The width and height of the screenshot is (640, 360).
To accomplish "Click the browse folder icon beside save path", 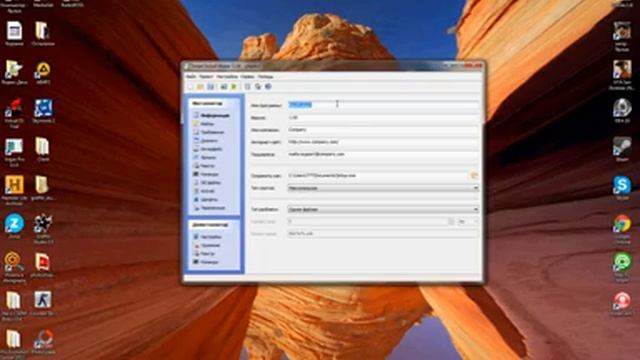I will (474, 176).
